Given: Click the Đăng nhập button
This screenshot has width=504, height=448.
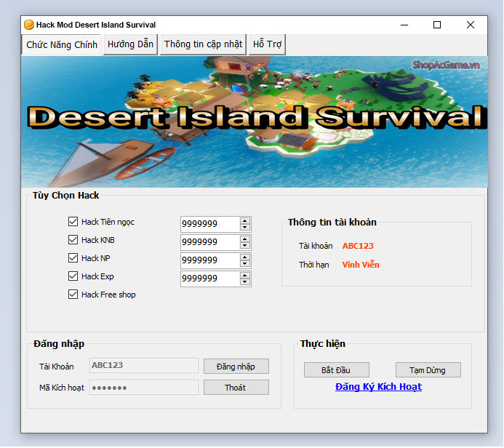Looking at the screenshot, I should [x=236, y=367].
